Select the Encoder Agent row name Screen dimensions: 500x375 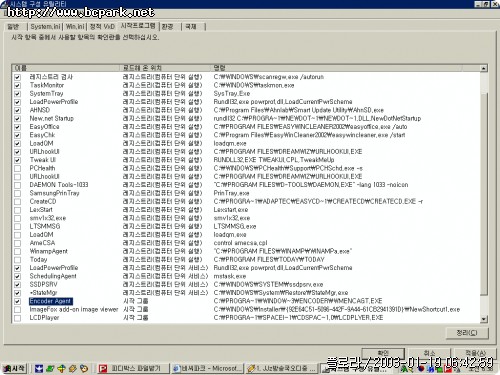50,301
